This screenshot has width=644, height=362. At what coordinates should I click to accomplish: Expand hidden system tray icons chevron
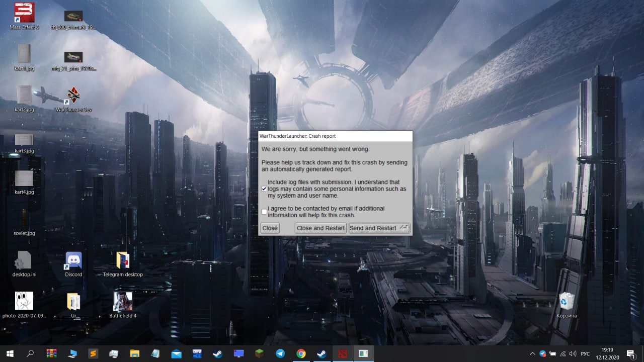532,353
